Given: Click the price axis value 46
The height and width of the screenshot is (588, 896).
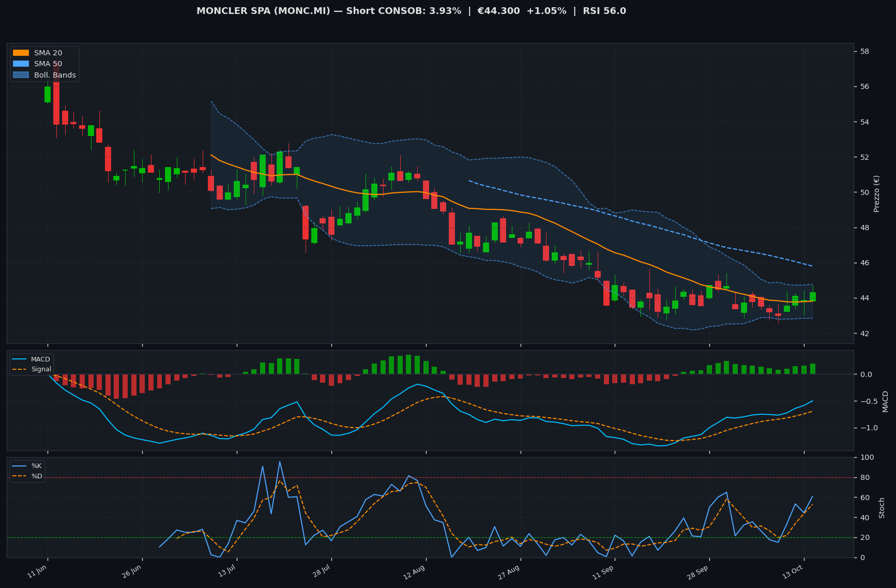Looking at the screenshot, I should coord(864,263).
